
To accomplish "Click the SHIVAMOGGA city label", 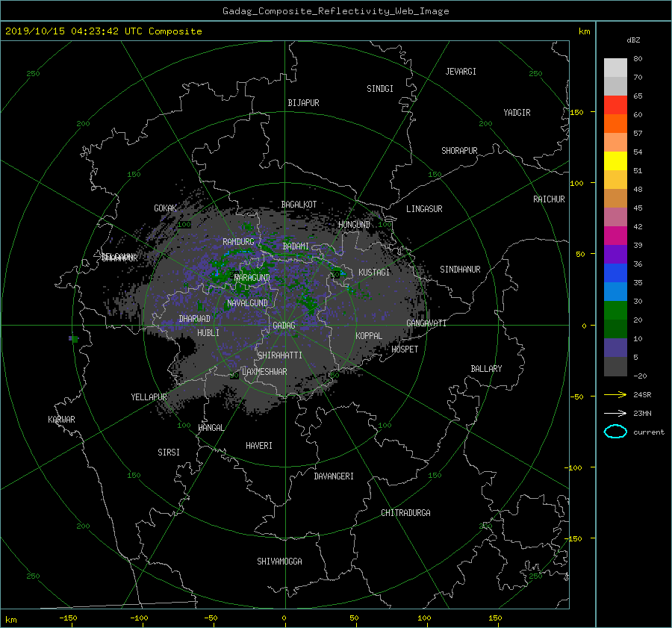I will pyautogui.click(x=279, y=562).
